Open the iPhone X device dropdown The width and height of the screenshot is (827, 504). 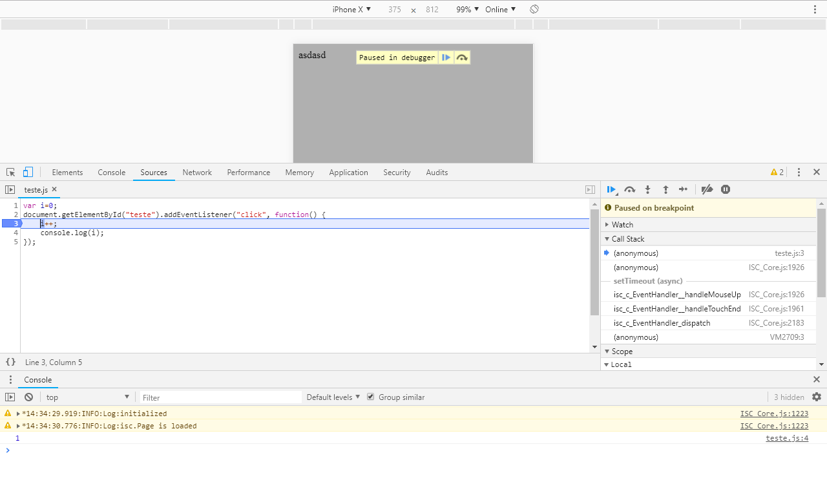pos(351,9)
